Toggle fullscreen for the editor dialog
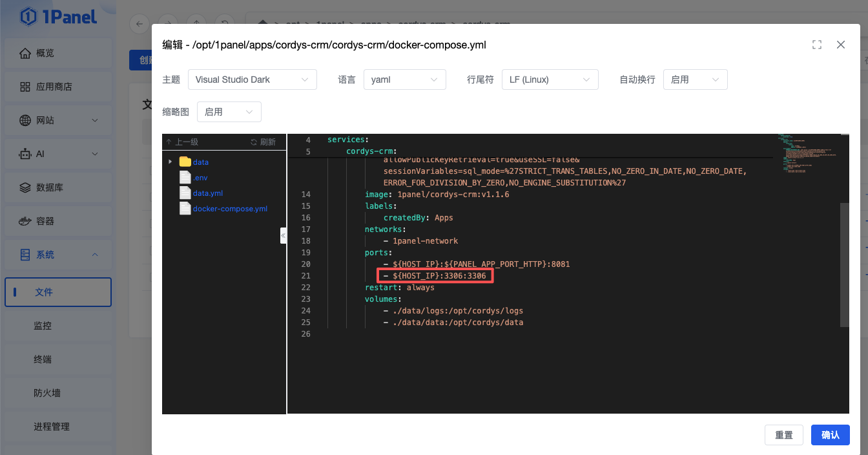 [817, 45]
